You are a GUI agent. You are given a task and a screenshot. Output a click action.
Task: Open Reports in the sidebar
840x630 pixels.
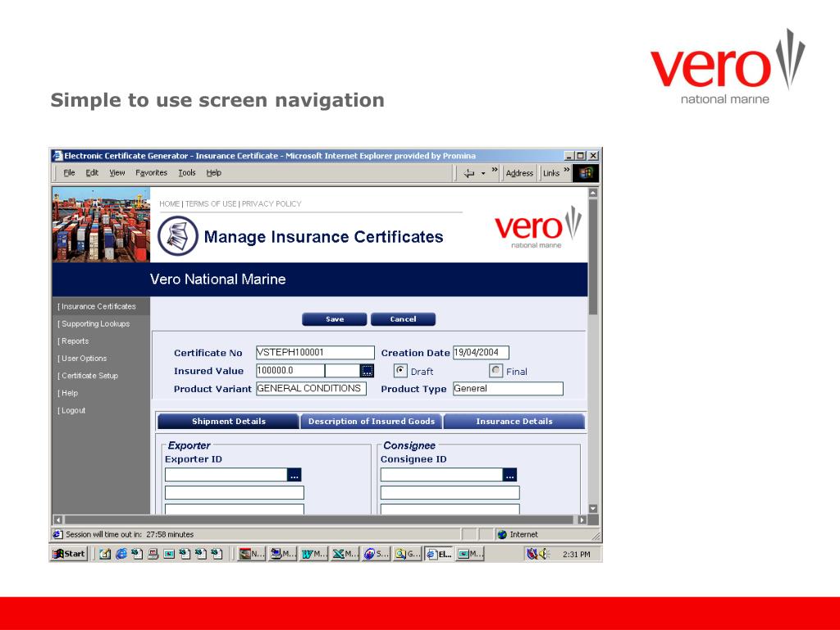73,340
